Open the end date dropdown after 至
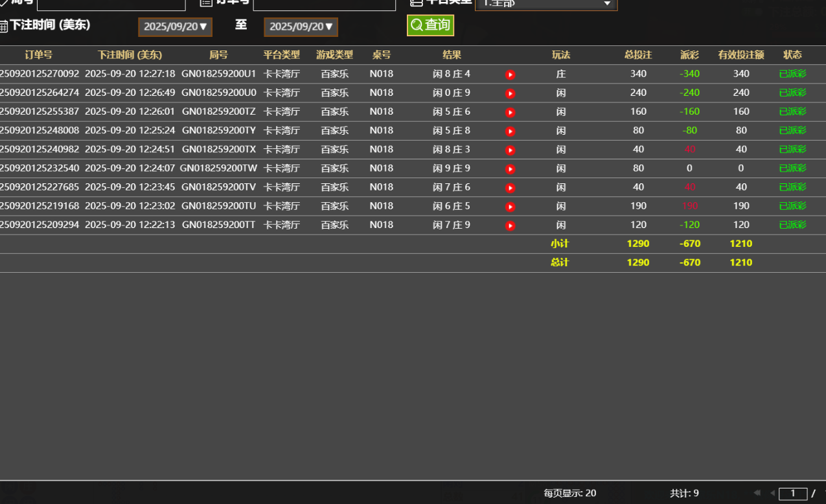Viewport: 826px width, 504px height. coord(301,27)
